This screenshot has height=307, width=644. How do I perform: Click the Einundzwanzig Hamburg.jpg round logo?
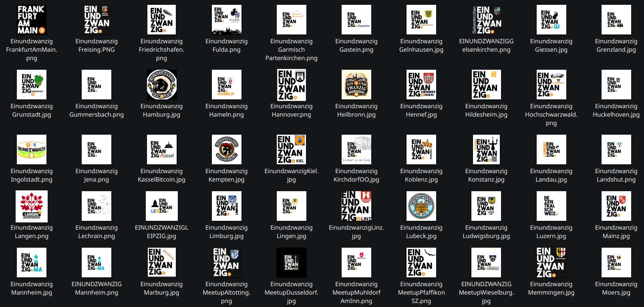click(161, 85)
